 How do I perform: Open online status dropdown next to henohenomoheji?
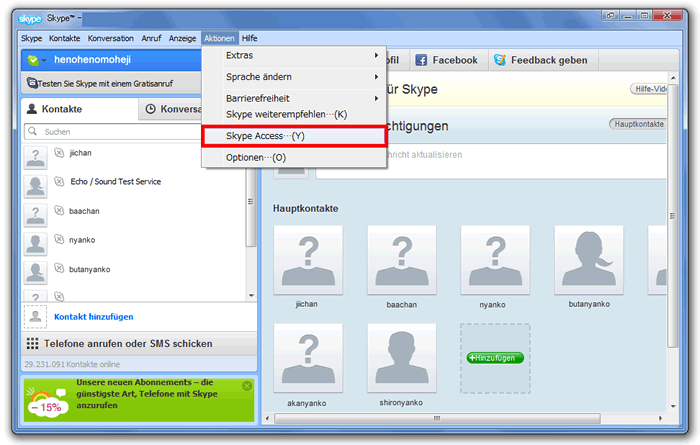coord(44,60)
